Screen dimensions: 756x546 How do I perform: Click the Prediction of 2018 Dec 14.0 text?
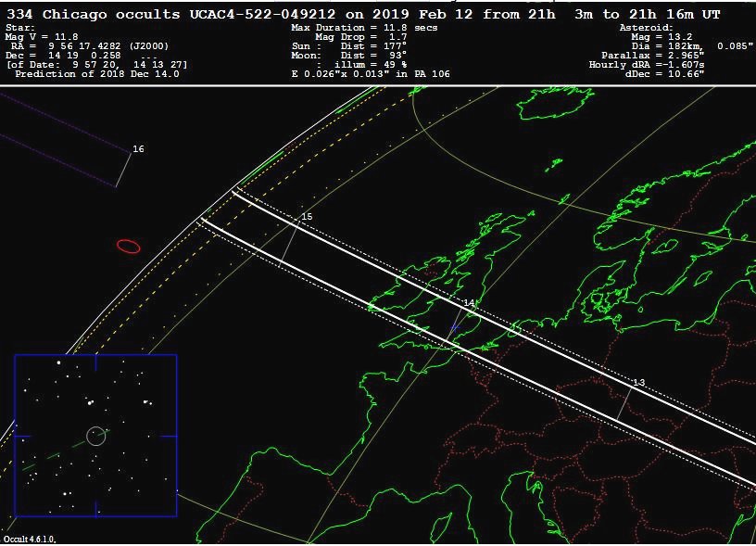tap(97, 73)
